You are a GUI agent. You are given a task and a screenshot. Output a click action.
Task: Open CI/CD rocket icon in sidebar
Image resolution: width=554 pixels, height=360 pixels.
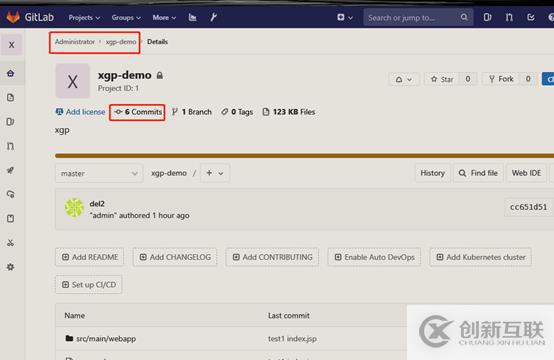(x=11, y=170)
